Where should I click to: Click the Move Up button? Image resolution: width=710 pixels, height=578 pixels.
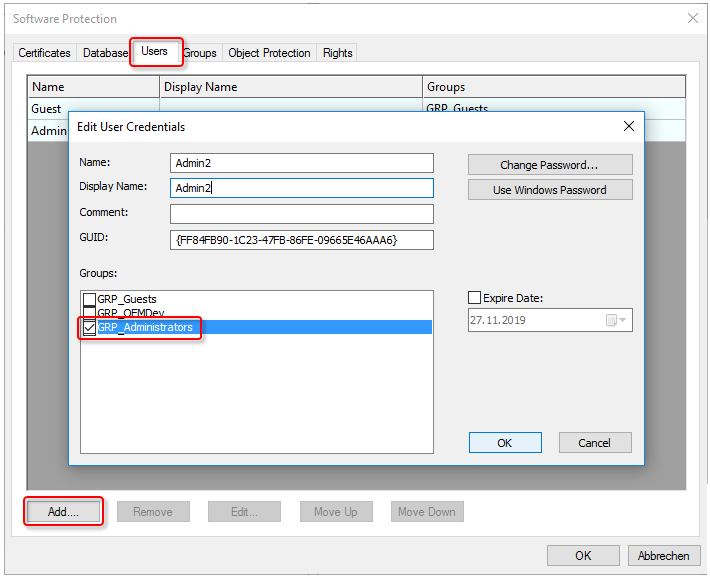(x=336, y=511)
